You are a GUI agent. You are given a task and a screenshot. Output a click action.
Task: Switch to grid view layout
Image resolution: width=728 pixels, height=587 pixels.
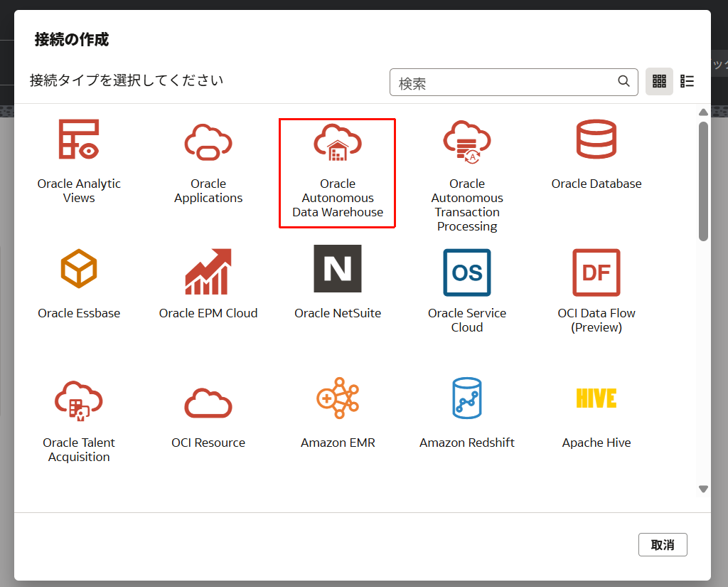point(659,81)
